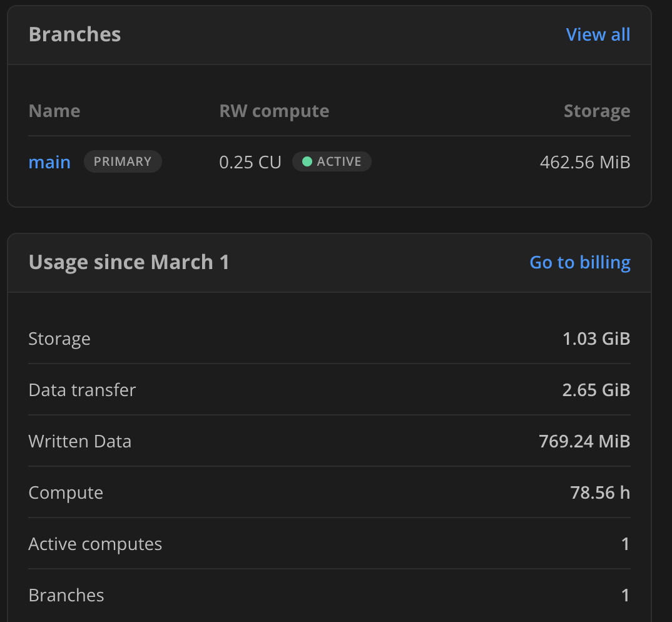Screen dimensions: 672x622
Task: Click the 0.25 CU compute size text
Action: 250,162
